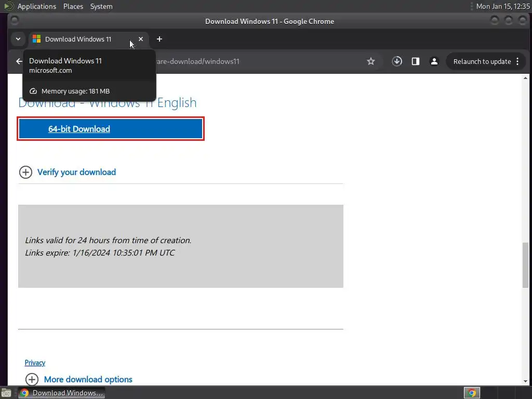This screenshot has height=399, width=532.
Task: Click the Chrome icon in bottom-right tray
Action: click(472, 393)
